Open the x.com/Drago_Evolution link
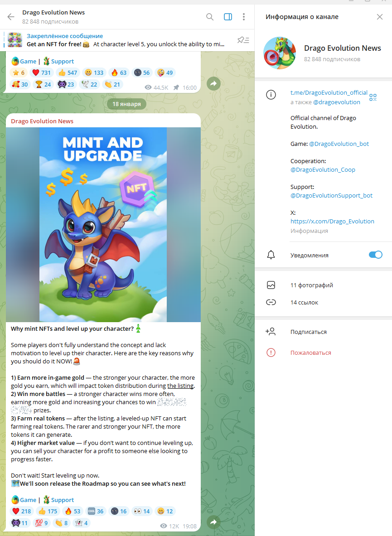 click(332, 221)
